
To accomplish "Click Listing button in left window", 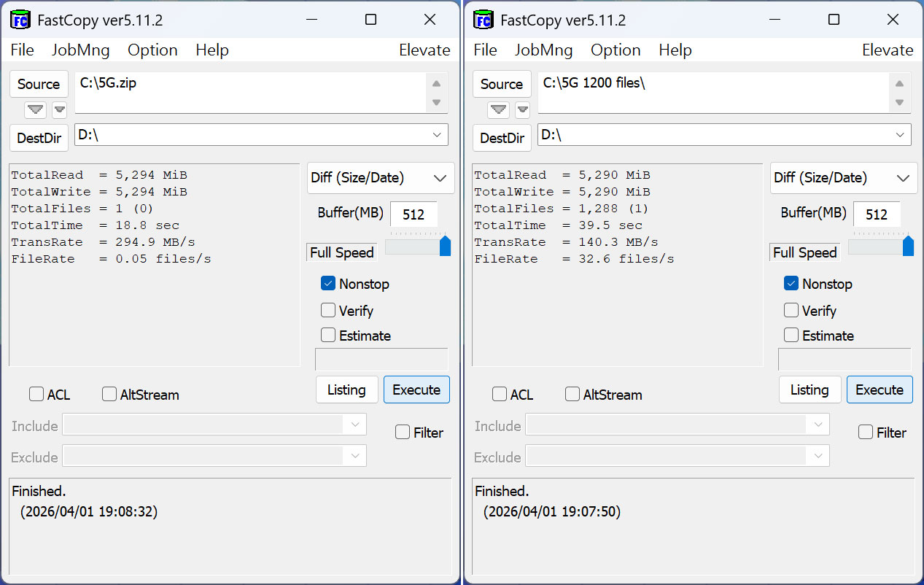I will (346, 390).
